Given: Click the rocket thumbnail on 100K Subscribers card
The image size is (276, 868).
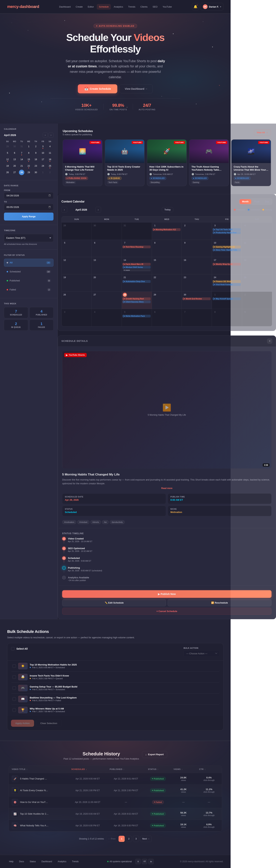Looking at the screenshot, I should click(x=167, y=151).
